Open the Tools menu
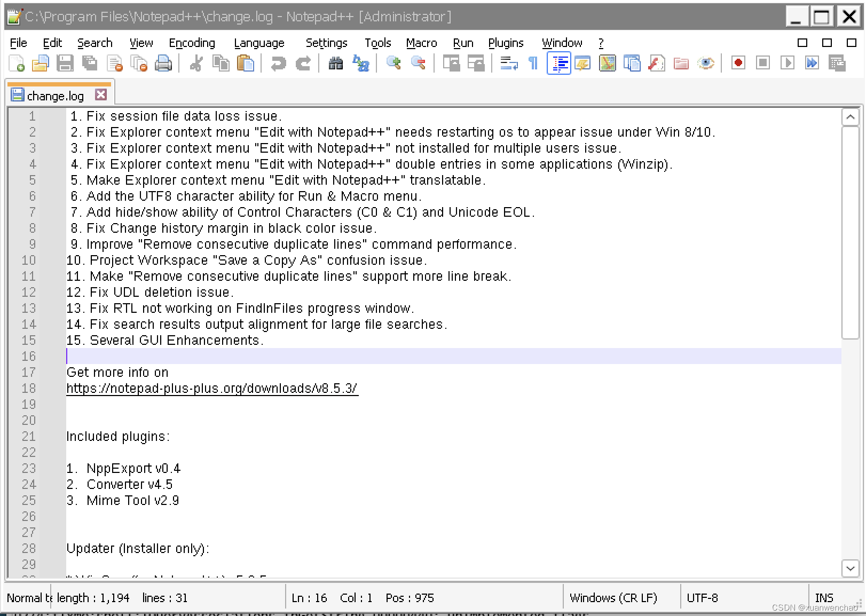Viewport: 866px width, 616px height. (378, 43)
